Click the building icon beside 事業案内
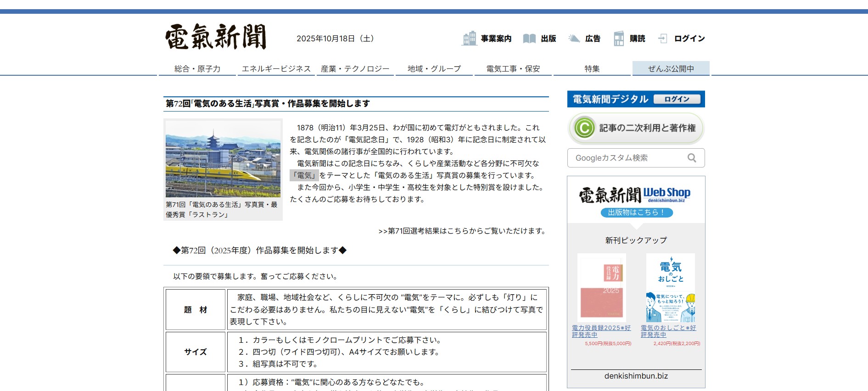The width and height of the screenshot is (868, 391). [469, 39]
